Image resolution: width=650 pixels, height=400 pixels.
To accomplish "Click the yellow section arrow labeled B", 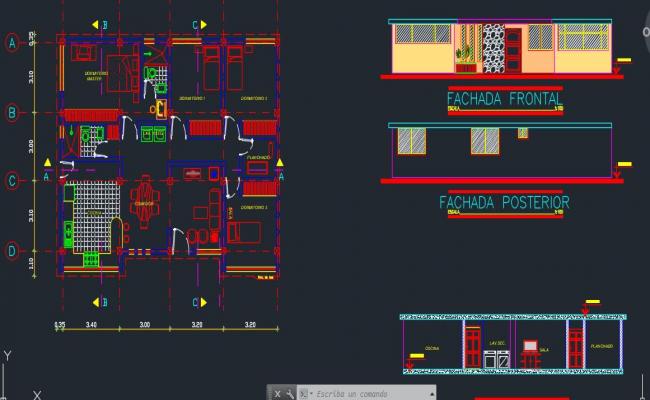I will [95, 21].
